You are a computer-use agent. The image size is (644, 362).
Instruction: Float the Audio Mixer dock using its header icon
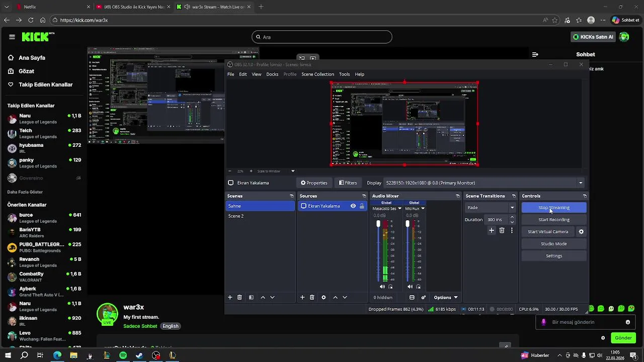[457, 196]
